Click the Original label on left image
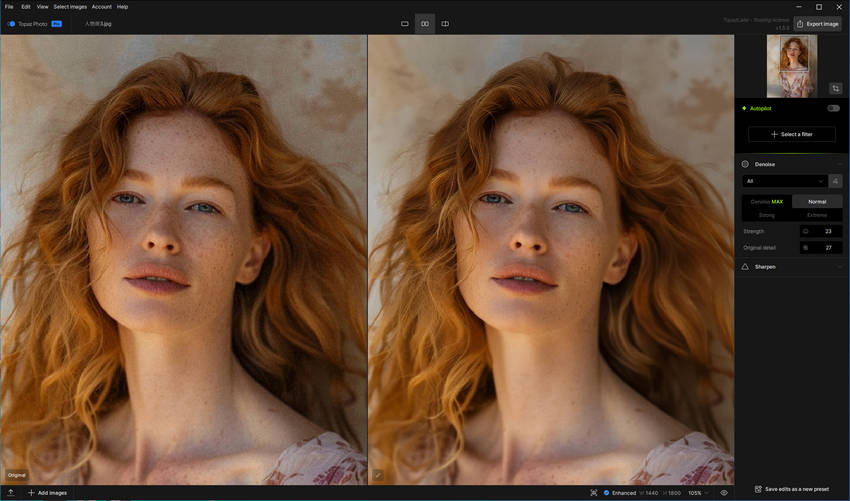Image resolution: width=850 pixels, height=501 pixels. pos(16,476)
